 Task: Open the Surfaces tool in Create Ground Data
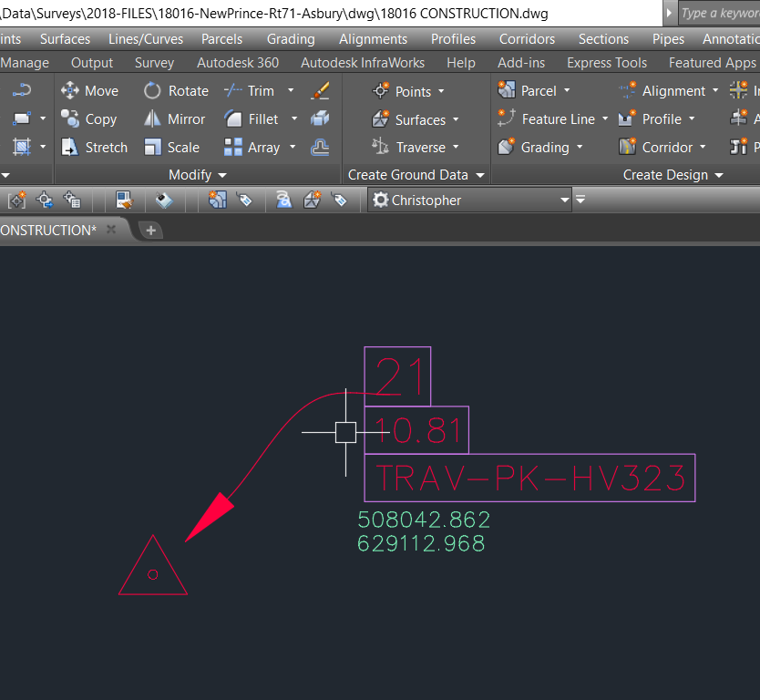pos(408,119)
